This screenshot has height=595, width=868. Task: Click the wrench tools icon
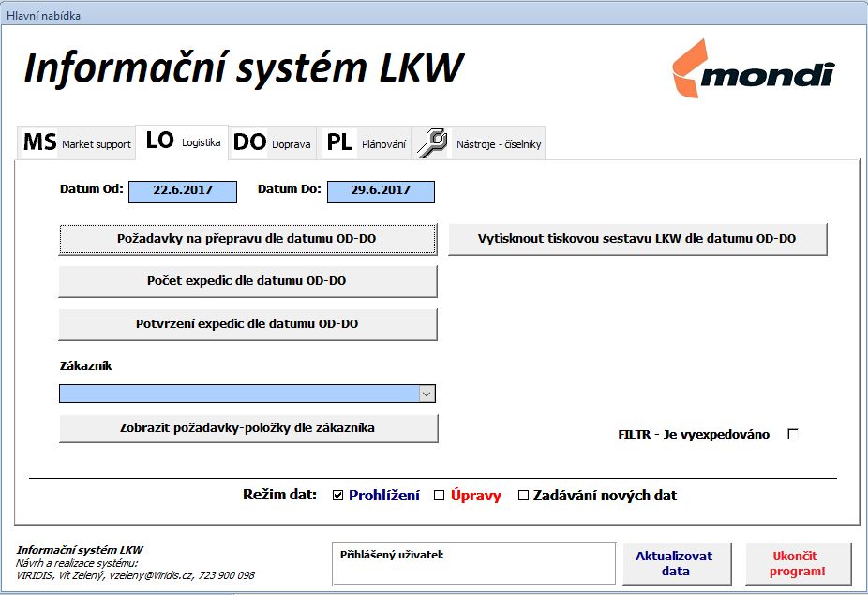tap(432, 143)
